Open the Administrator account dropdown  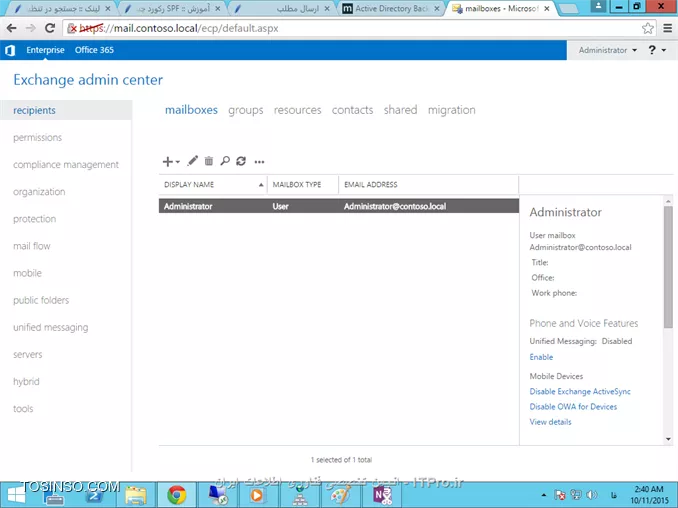(608, 50)
